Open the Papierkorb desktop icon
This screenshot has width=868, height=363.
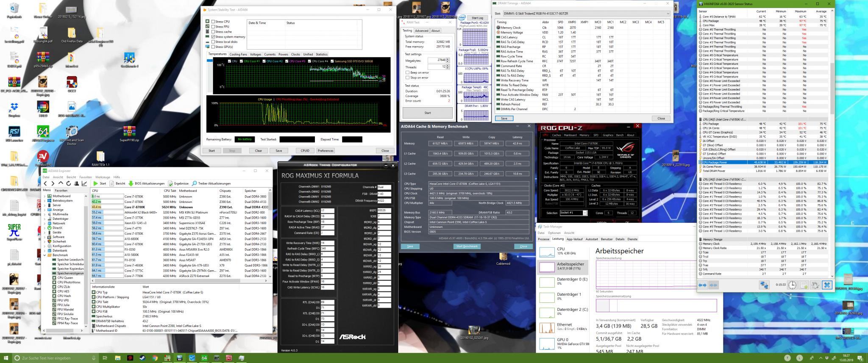click(14, 10)
